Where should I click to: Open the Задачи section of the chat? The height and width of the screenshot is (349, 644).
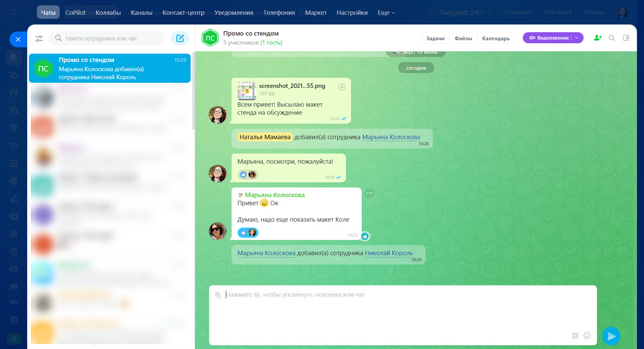(x=436, y=38)
